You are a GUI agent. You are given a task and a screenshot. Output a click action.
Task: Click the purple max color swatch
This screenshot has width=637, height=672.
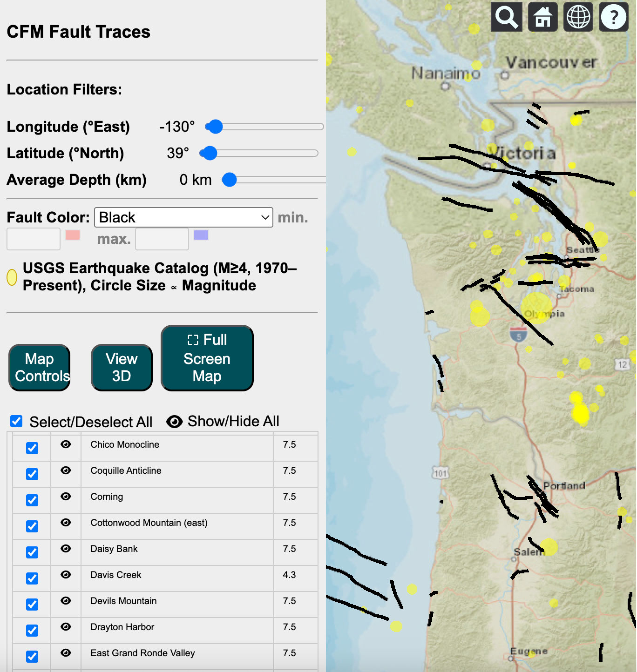(201, 235)
